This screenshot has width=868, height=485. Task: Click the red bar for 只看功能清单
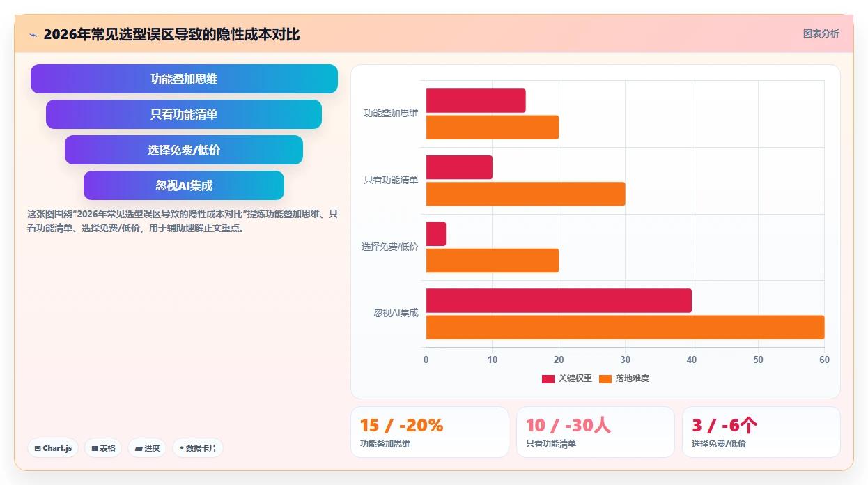(459, 167)
